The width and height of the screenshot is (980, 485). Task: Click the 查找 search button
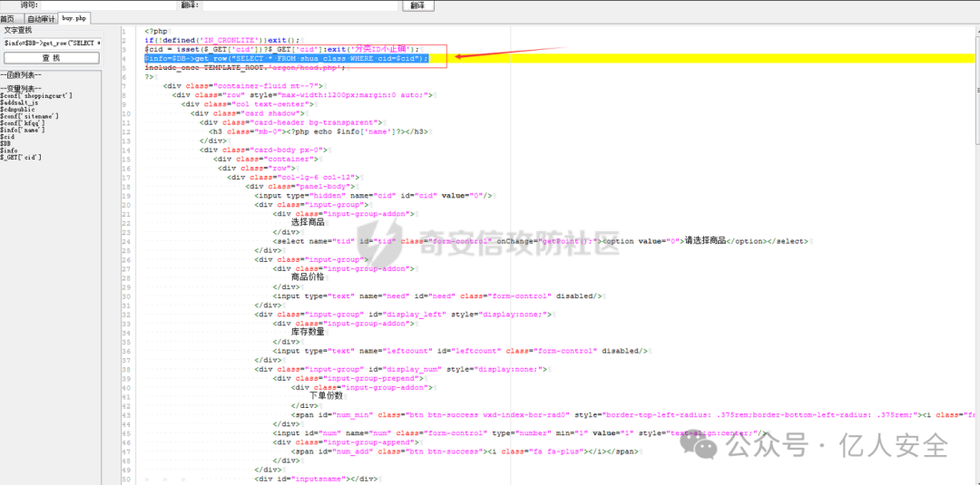click(52, 58)
